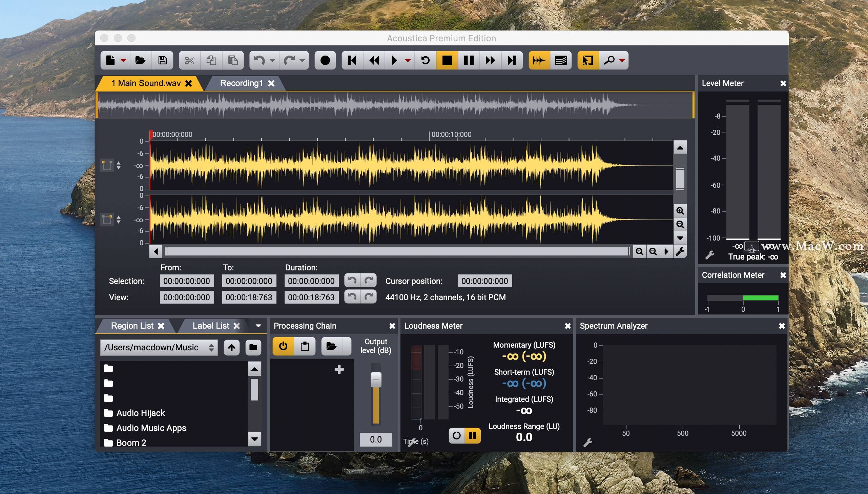This screenshot has width=868, height=494.
Task: Click the navigate up folder button in browser
Action: pyautogui.click(x=232, y=347)
